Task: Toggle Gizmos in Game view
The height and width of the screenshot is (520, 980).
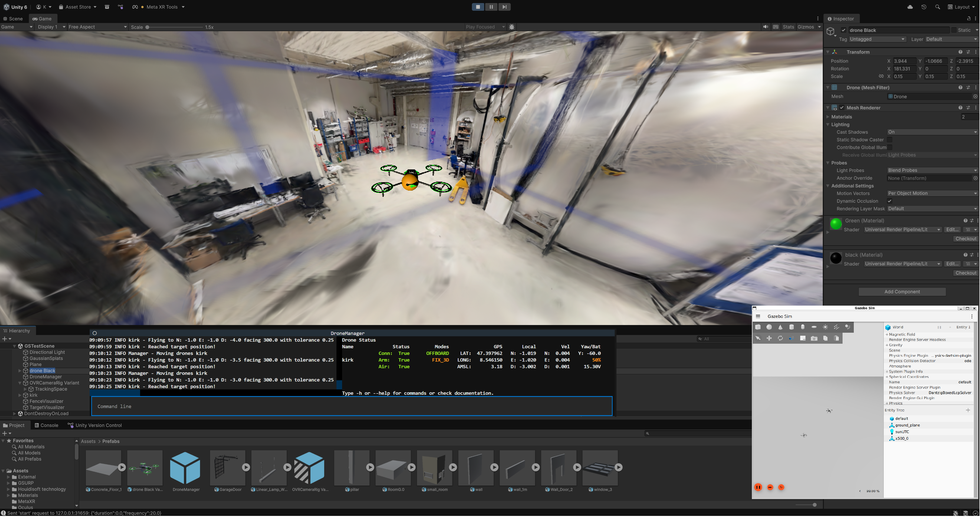Action: click(806, 27)
